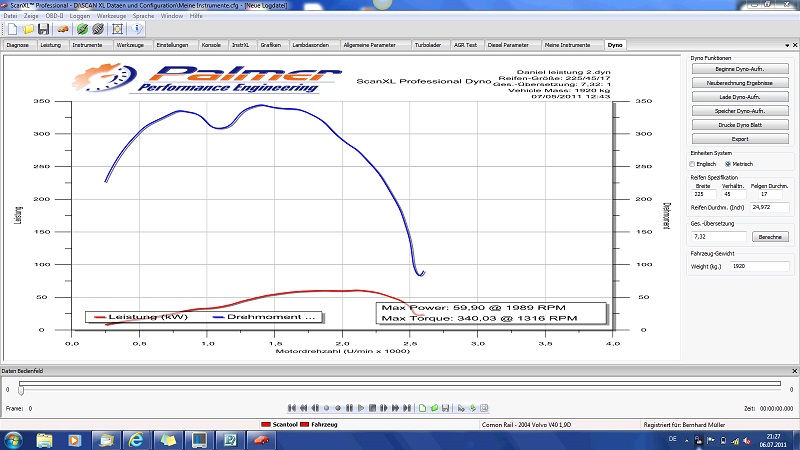Click the New file icon in toolbar

pos(12,30)
